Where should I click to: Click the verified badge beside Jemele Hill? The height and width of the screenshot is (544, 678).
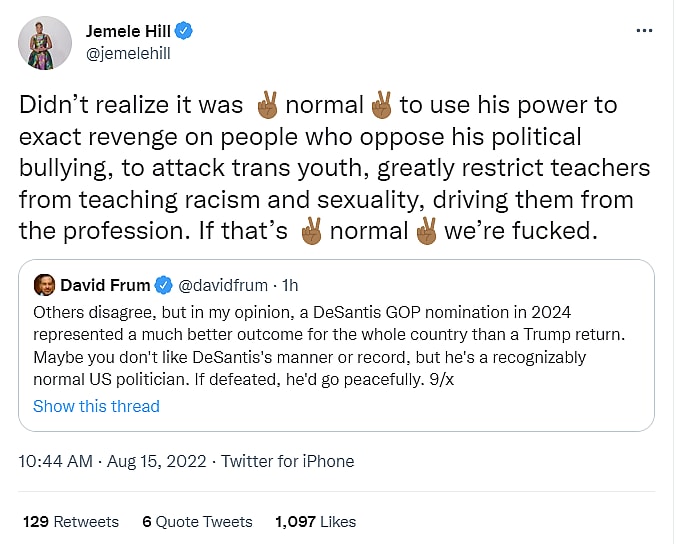coord(184,32)
